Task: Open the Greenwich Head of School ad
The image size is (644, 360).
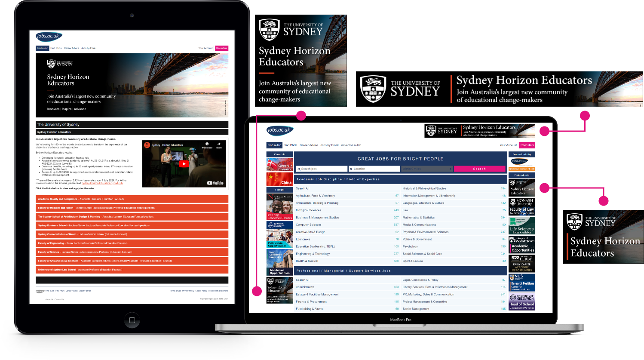Action: 522,301
